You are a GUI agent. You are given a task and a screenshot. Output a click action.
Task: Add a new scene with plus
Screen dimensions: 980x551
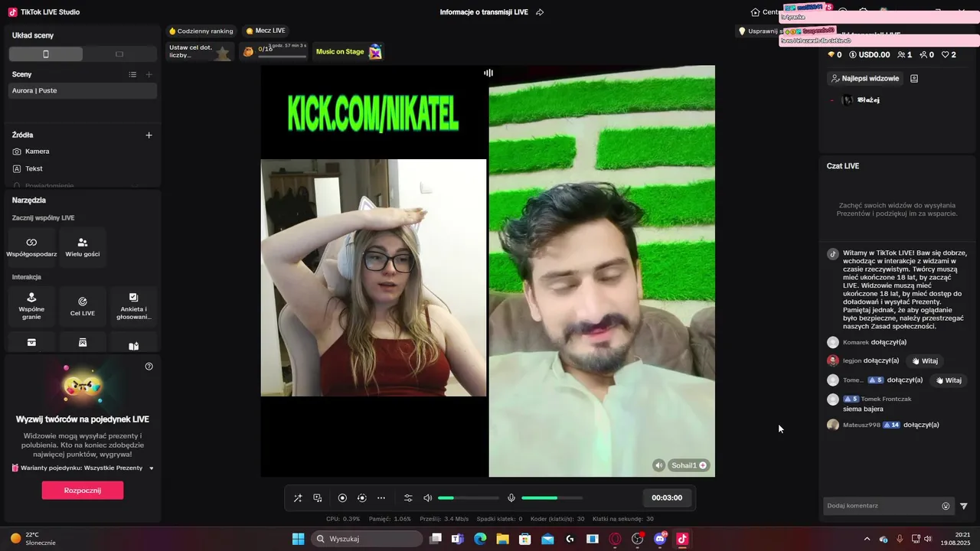click(149, 74)
